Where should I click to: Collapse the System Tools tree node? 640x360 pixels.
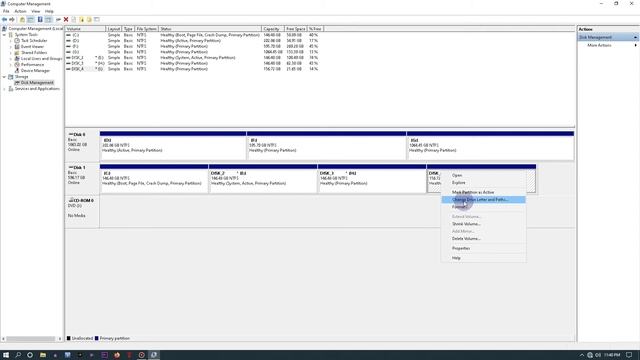tap(4, 35)
